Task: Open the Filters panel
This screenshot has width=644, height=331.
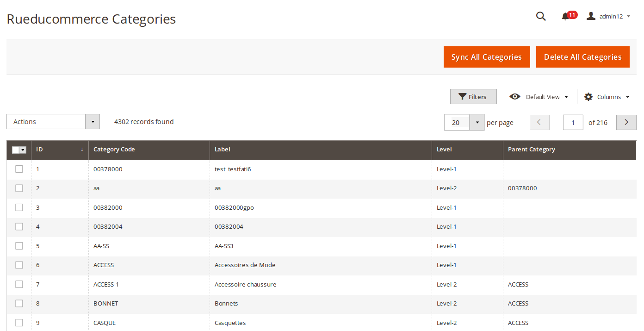Action: pyautogui.click(x=473, y=97)
